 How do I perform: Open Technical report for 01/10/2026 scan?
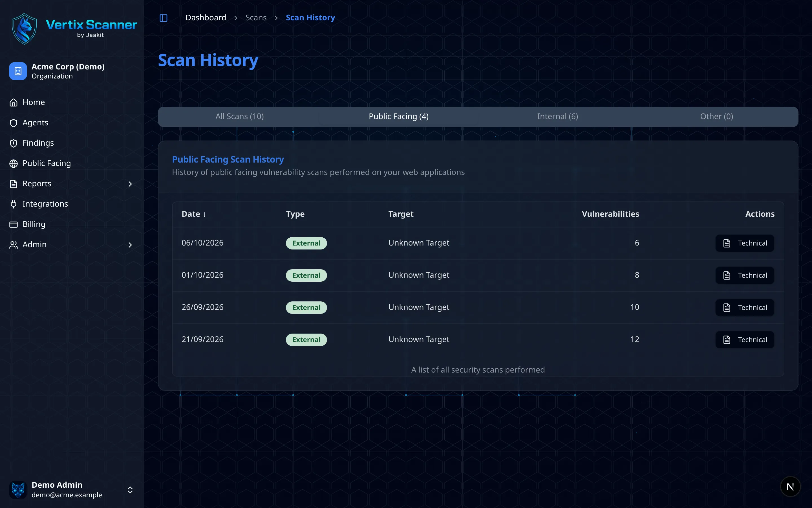point(745,275)
